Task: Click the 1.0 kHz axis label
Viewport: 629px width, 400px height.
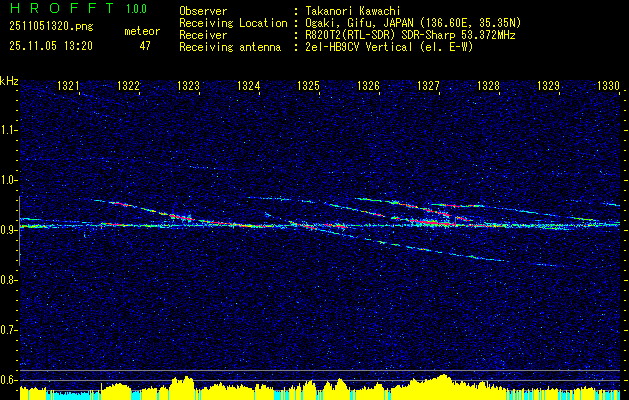Action: [x=8, y=180]
